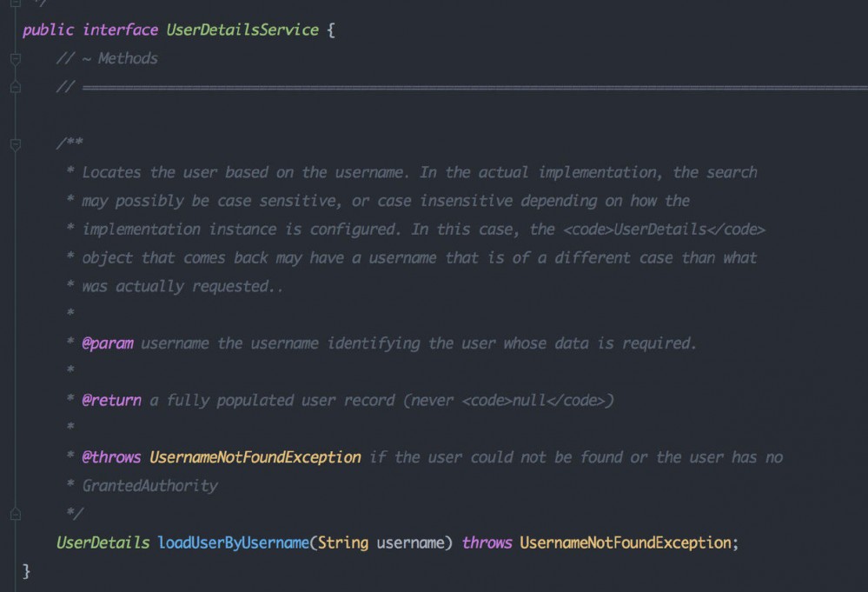The width and height of the screenshot is (868, 592).
Task: Click the closing brace at the file end
Action: pyautogui.click(x=25, y=571)
